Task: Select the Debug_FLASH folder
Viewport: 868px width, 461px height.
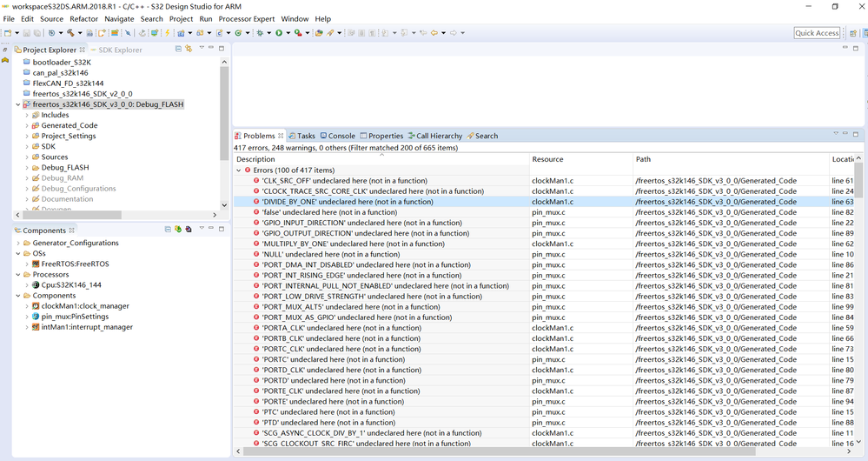Action: [60, 168]
